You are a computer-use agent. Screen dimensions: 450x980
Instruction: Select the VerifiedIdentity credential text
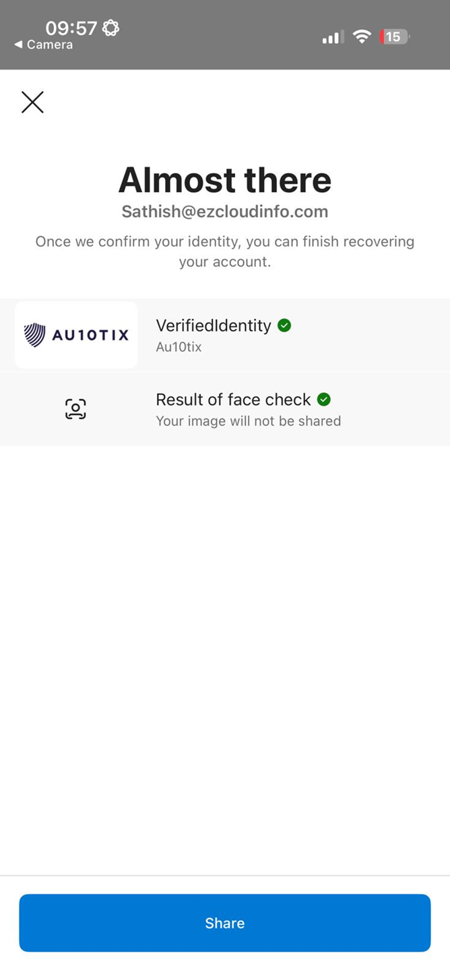(213, 326)
